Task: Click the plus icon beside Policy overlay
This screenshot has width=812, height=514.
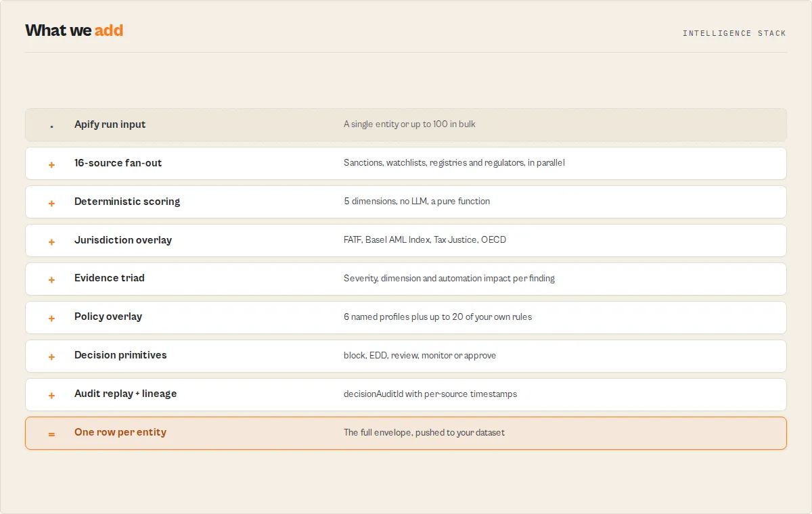Action: coord(51,318)
